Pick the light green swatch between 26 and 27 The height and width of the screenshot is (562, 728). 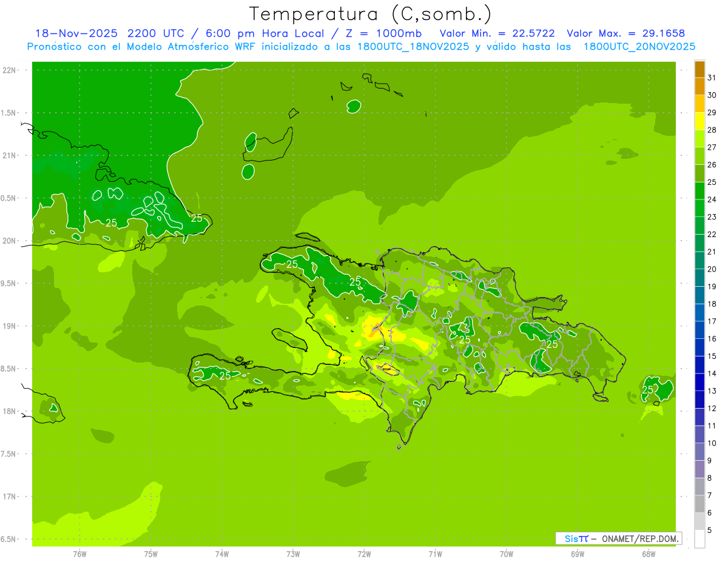699,156
